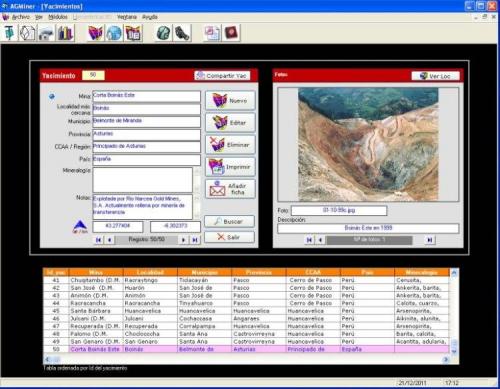500x389 pixels.
Task: Open the colorful open-book toolbar icon
Action: [95, 33]
